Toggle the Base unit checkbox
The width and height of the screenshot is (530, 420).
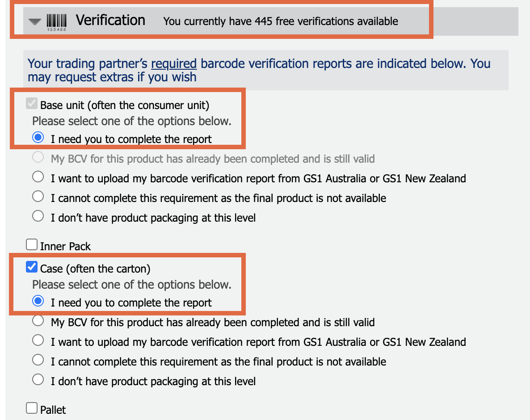coord(32,103)
